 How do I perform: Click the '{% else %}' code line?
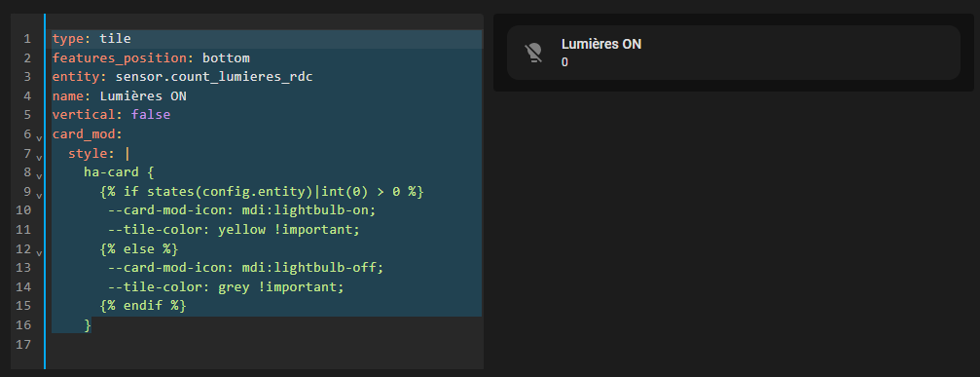coord(139,248)
